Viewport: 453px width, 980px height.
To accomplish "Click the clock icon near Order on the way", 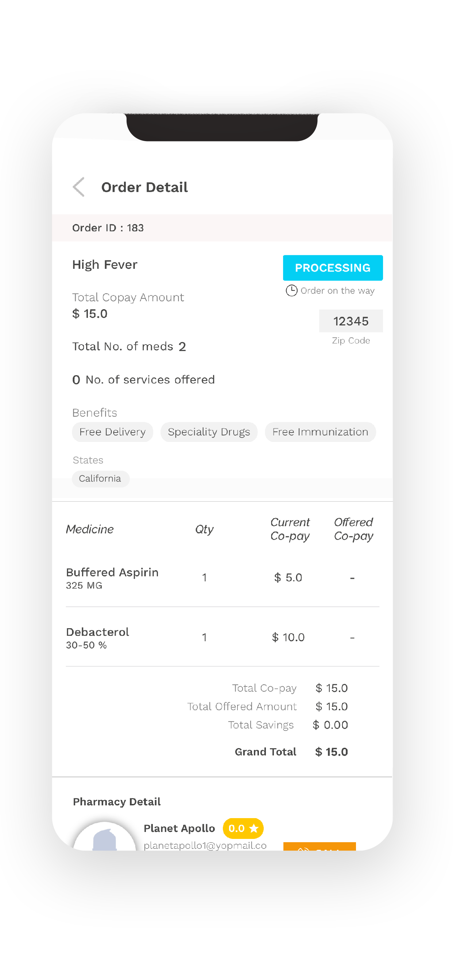I will coord(291,291).
